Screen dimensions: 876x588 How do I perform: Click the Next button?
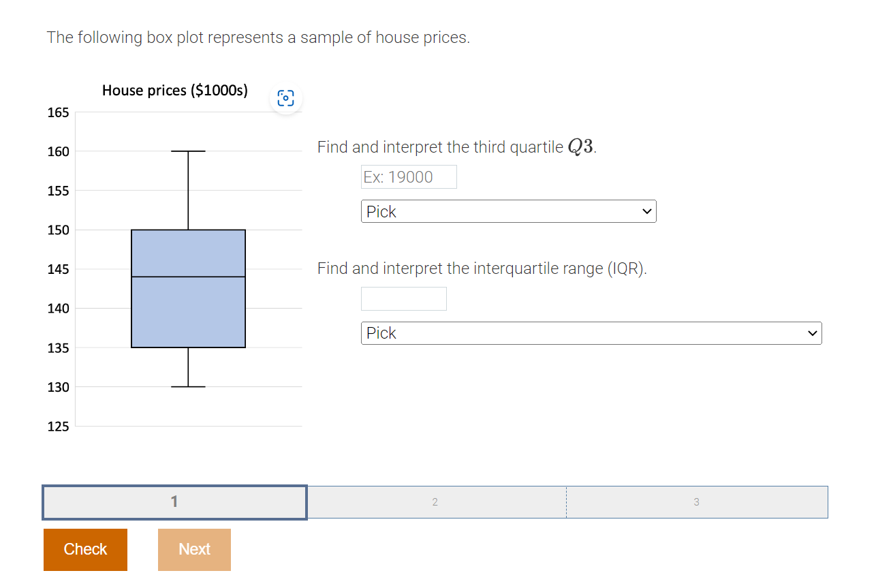click(194, 549)
